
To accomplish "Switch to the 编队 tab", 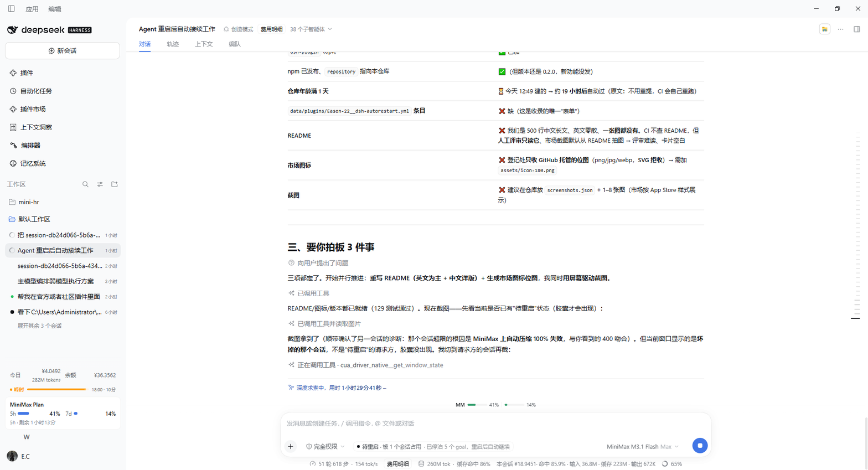I will point(235,44).
